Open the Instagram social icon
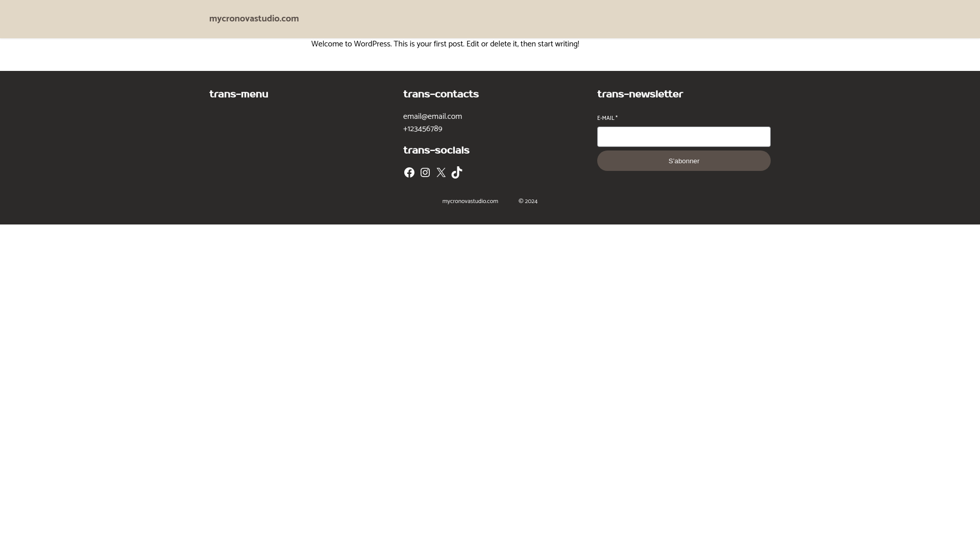980x551 pixels. tap(425, 172)
